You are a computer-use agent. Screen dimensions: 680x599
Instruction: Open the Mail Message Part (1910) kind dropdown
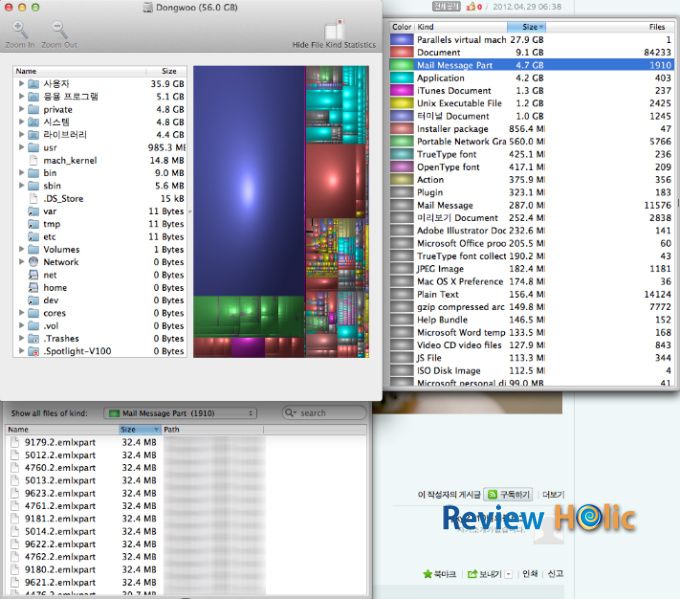180,413
